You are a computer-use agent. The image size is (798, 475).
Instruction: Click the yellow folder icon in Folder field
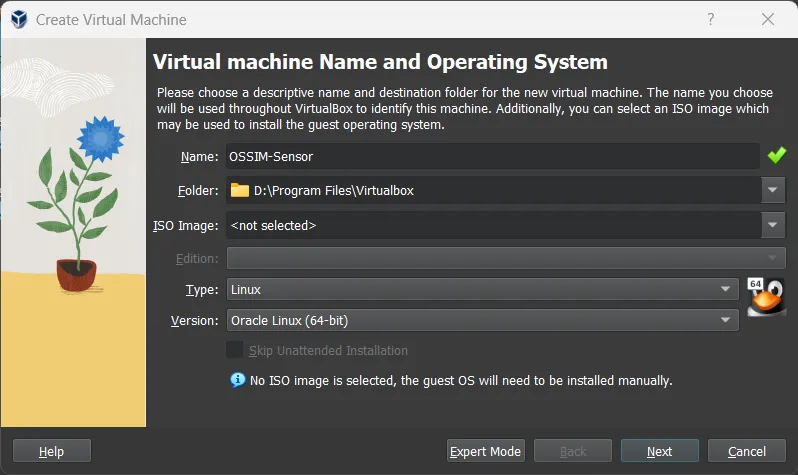240,190
